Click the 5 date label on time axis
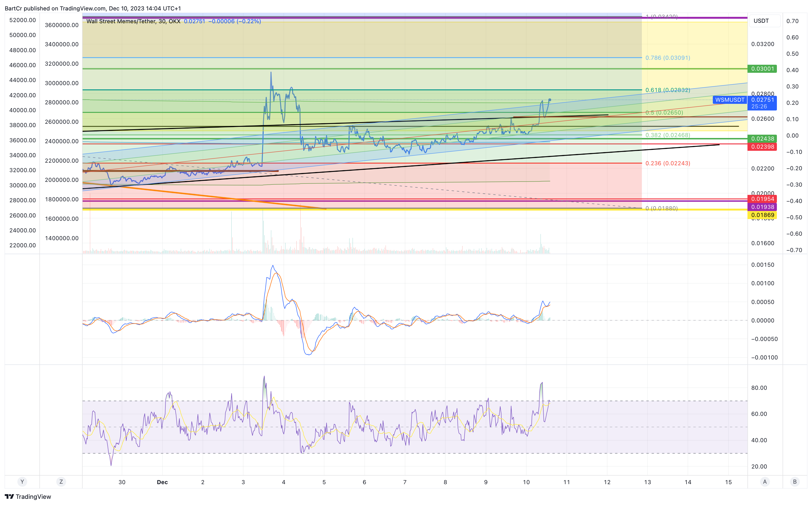The width and height of the screenshot is (812, 505). [x=324, y=482]
